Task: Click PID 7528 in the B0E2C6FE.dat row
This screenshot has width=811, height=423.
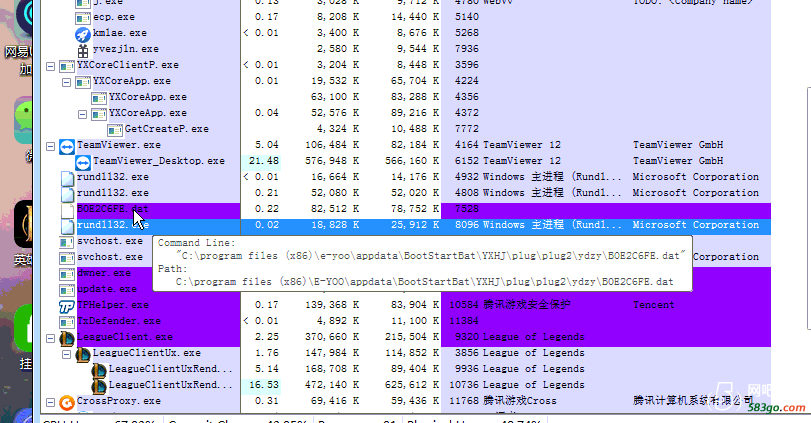Action: [x=467, y=209]
